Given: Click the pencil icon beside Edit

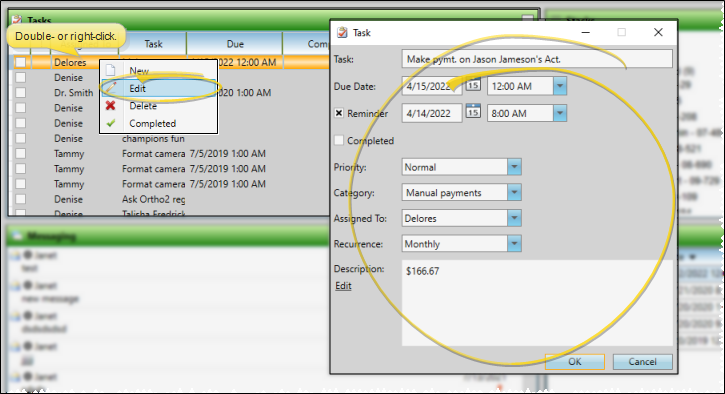Looking at the screenshot, I should [111, 88].
